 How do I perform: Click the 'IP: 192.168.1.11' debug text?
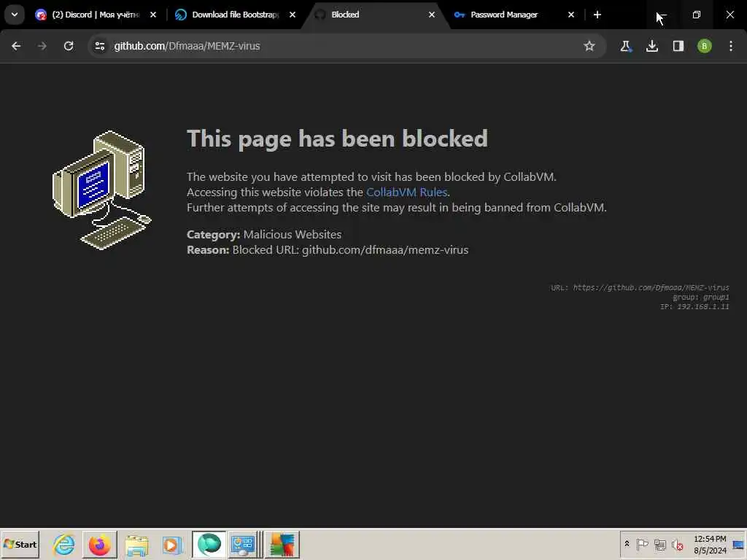694,307
